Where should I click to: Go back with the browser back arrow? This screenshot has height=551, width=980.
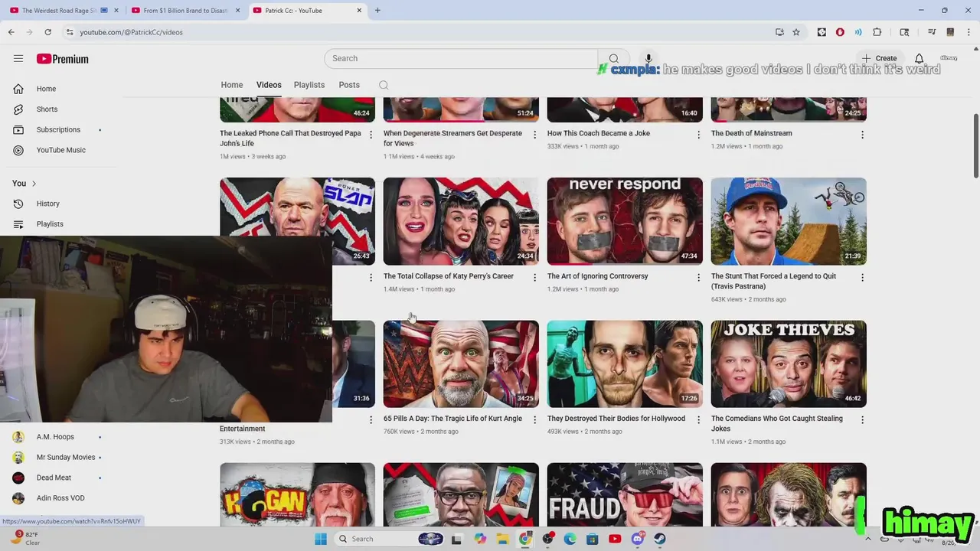[x=11, y=32]
